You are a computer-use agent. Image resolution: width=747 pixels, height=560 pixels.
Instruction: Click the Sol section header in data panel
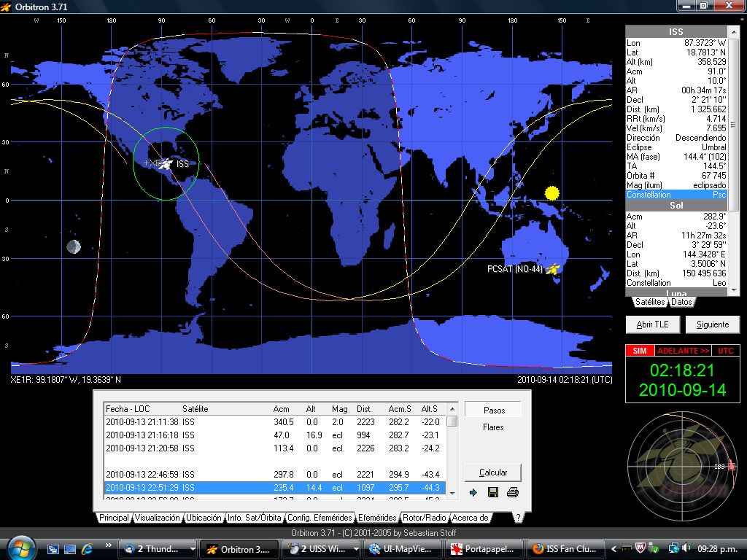point(676,206)
